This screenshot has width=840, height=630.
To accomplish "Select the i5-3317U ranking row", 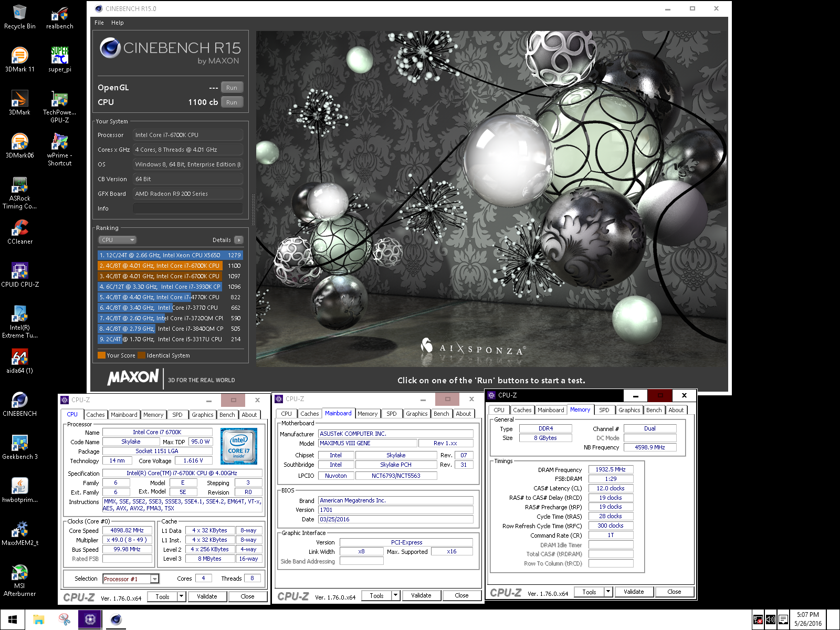I will tap(170, 339).
